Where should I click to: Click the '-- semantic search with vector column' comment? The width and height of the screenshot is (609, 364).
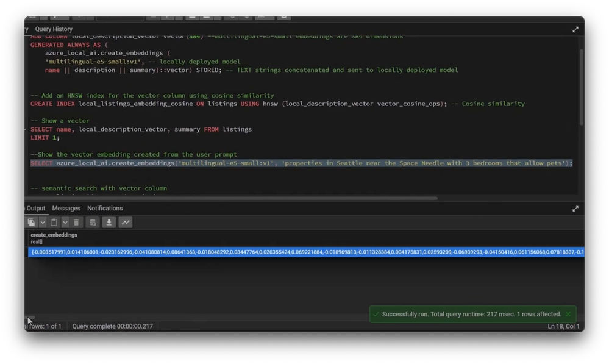click(x=99, y=188)
